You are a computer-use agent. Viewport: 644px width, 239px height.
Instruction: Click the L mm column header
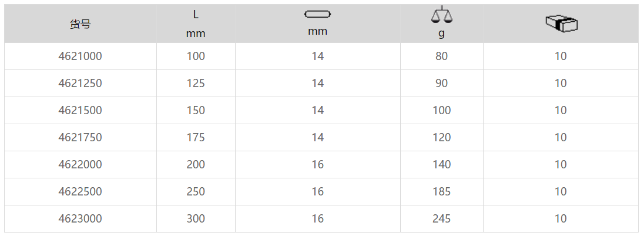point(196,24)
